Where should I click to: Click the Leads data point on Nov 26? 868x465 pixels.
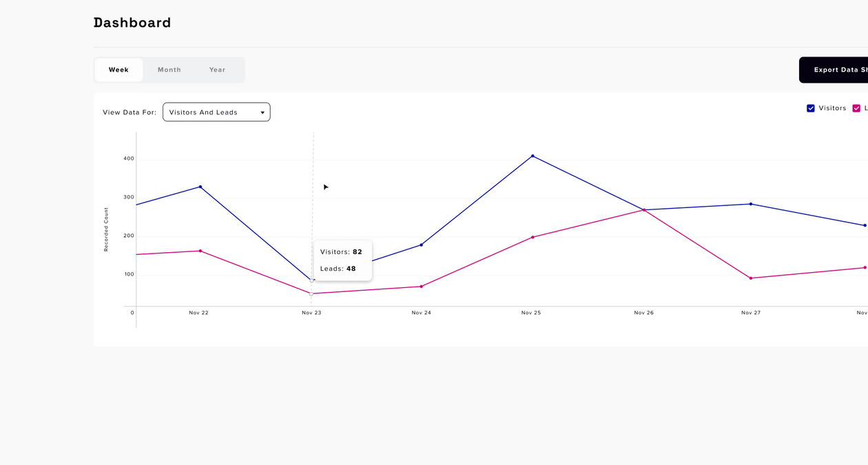click(x=643, y=209)
